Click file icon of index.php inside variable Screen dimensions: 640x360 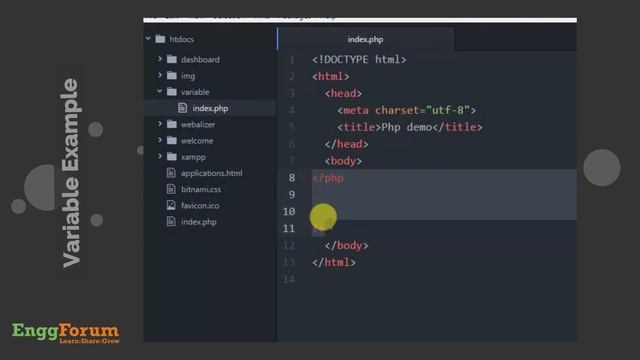pos(182,108)
